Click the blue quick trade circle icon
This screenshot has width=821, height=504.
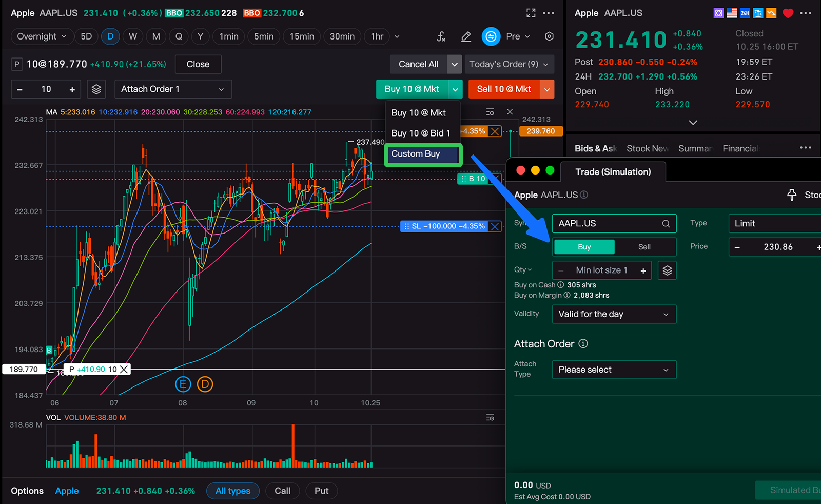click(x=491, y=36)
